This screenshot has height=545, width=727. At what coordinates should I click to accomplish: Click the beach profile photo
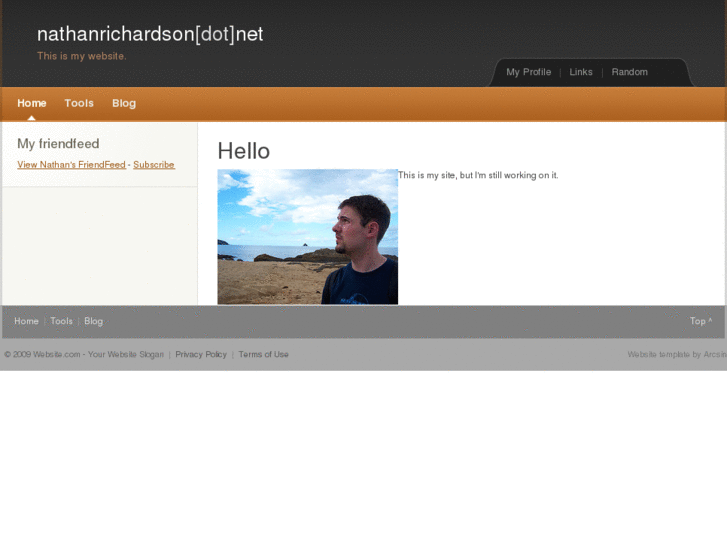(x=307, y=237)
